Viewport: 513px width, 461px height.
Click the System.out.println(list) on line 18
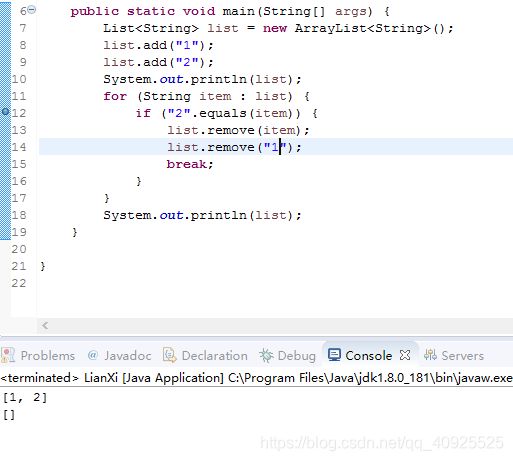tap(202, 215)
